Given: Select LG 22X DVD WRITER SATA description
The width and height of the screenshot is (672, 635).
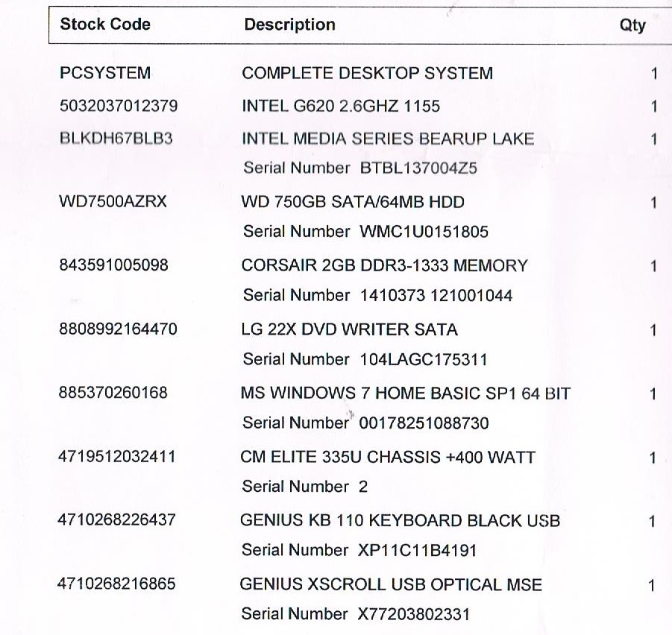Looking at the screenshot, I should point(349,329).
